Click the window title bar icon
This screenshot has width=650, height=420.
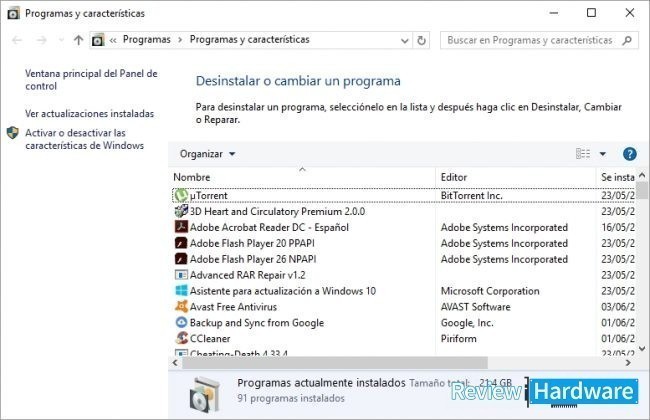(x=14, y=13)
